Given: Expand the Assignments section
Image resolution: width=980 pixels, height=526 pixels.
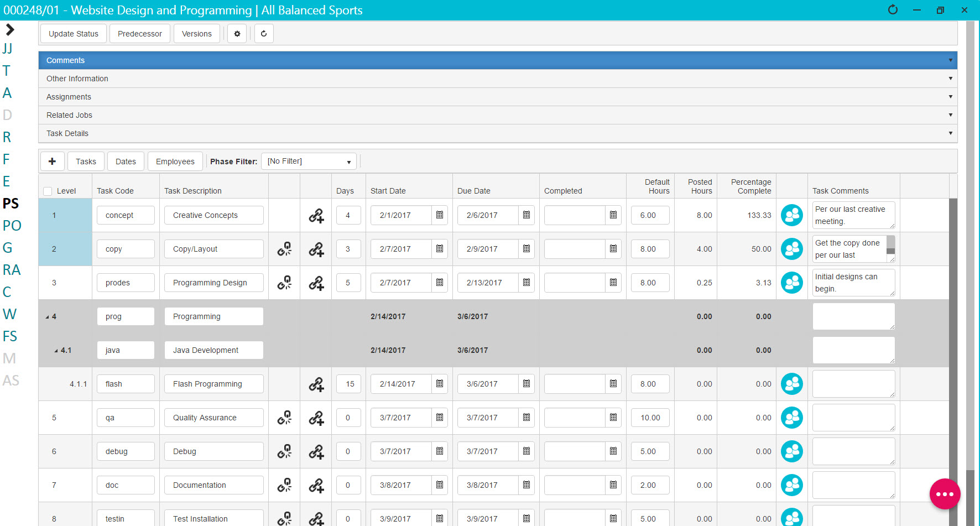Looking at the screenshot, I should (498, 97).
